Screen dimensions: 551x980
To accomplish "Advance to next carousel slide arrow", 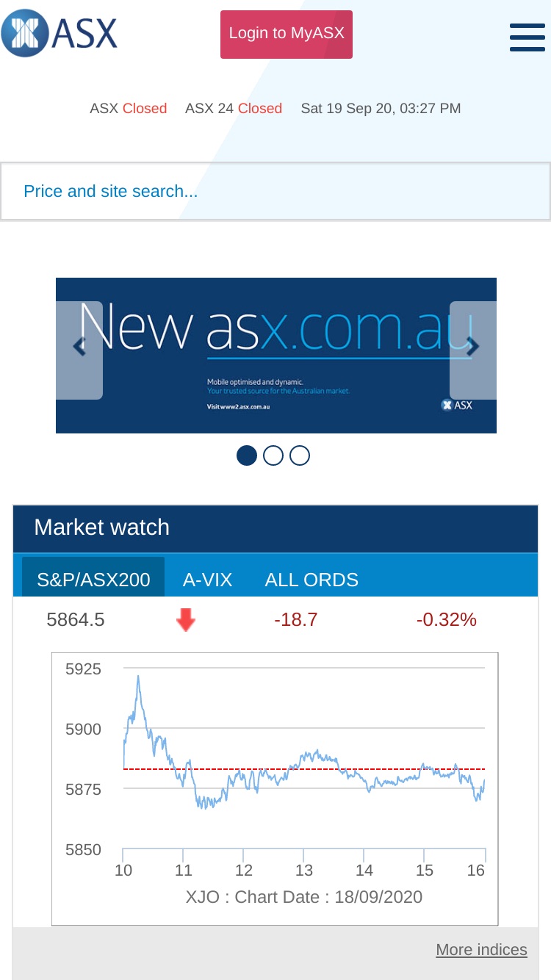I will (473, 350).
